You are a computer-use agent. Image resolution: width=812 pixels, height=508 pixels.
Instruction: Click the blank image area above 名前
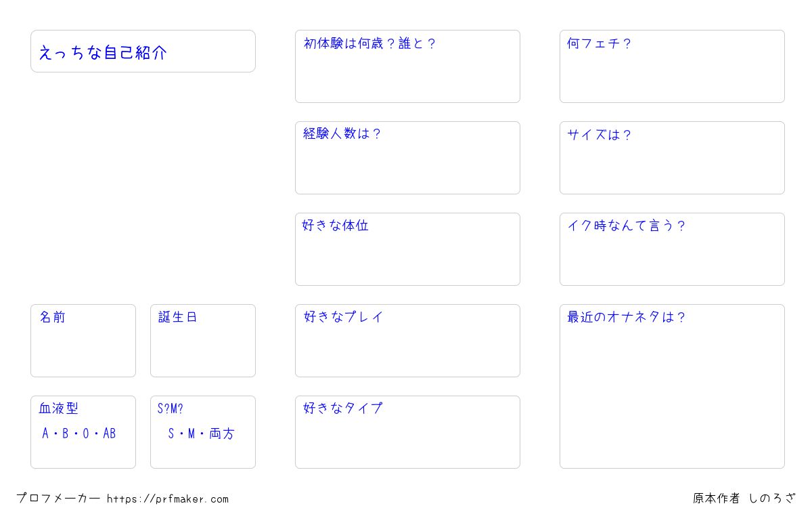point(143,188)
